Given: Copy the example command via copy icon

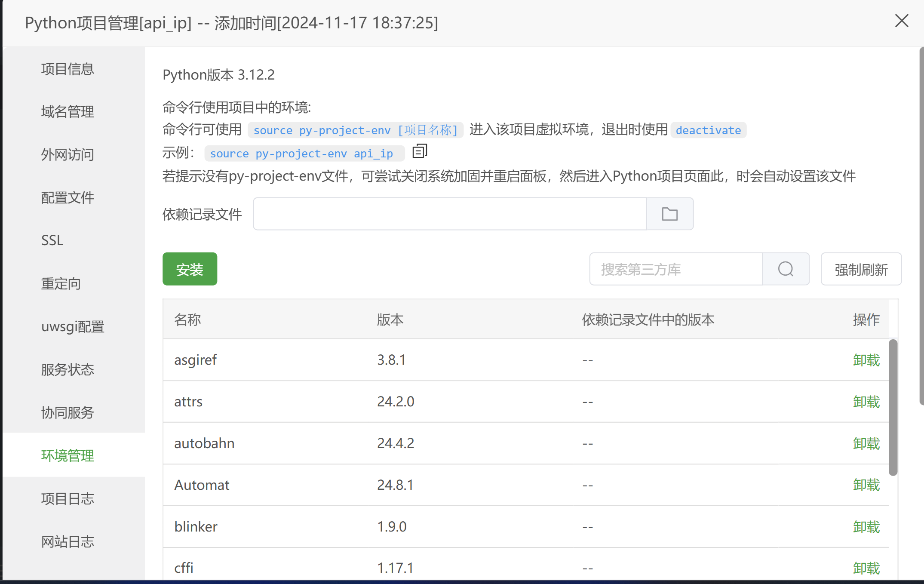Looking at the screenshot, I should 420,151.
